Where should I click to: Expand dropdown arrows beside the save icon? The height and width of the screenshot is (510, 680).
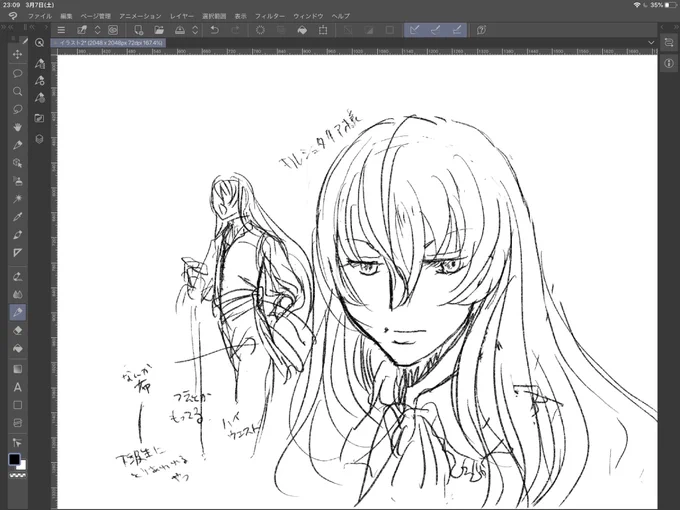coord(195,30)
